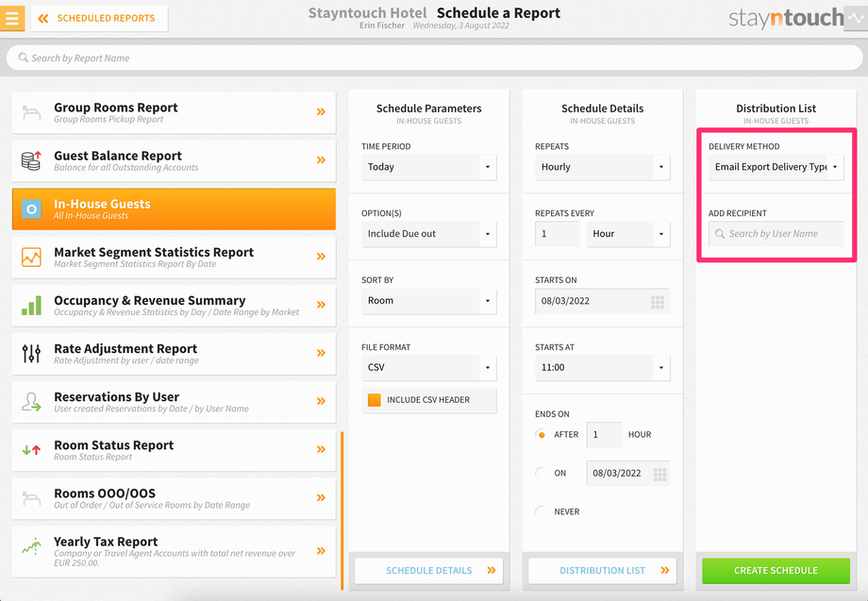The image size is (868, 601).
Task: Click arrow chevrons on Reservations By User
Action: click(x=321, y=401)
